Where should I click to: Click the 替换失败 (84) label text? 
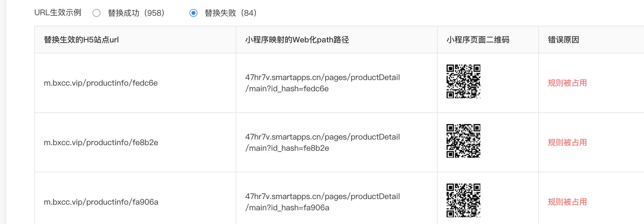point(231,13)
